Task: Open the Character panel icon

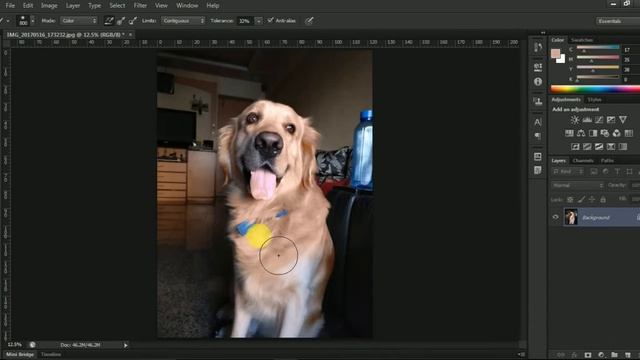Action: [x=538, y=122]
